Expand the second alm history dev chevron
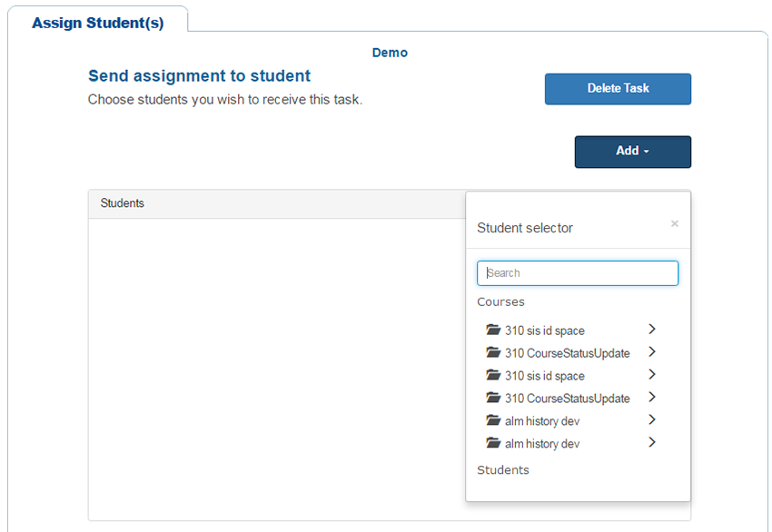This screenshot has width=772, height=532. [652, 443]
